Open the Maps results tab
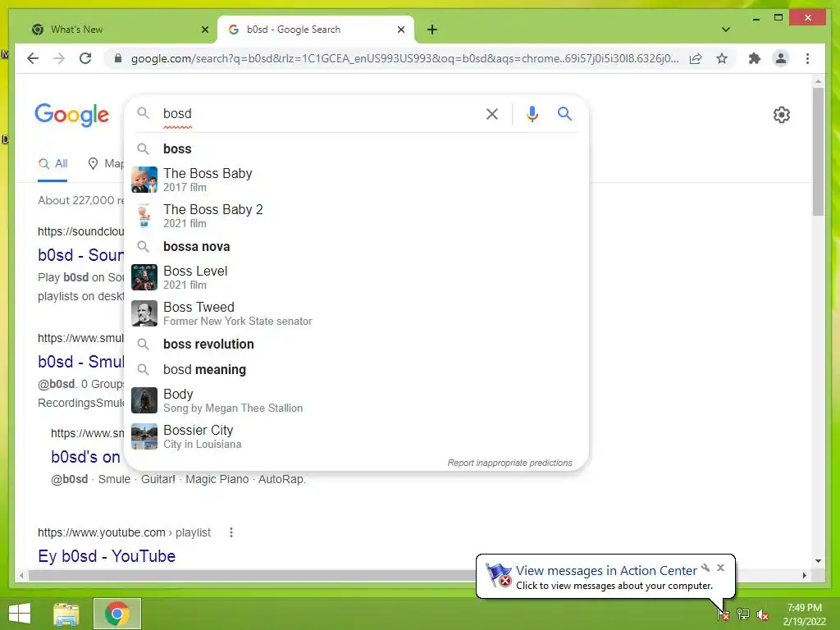840x630 pixels. click(106, 164)
